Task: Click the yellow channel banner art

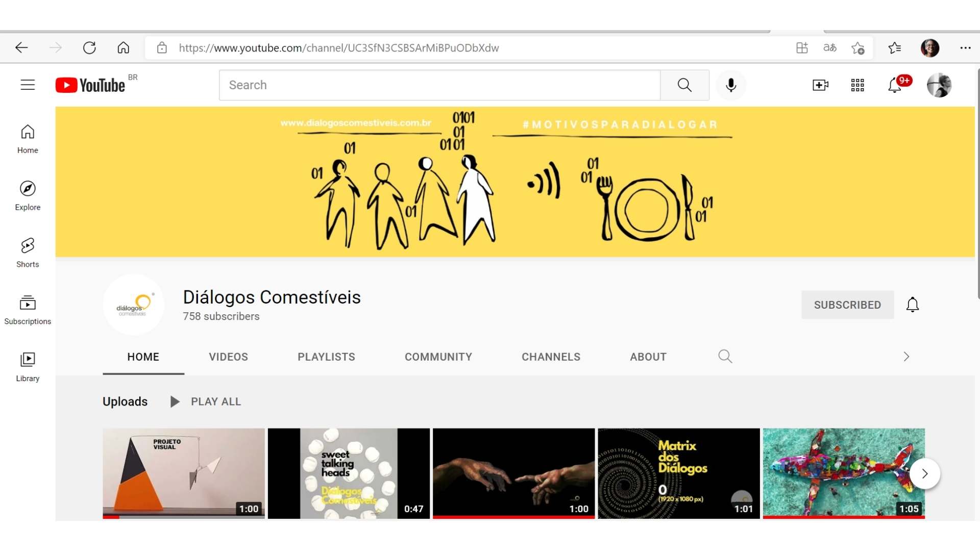Action: (x=515, y=182)
